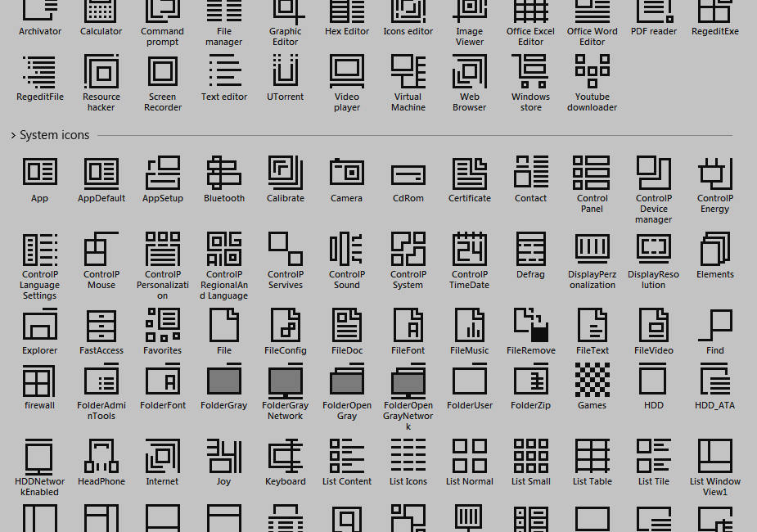This screenshot has height=532, width=757.
Task: Select the Games checkered icon
Action: (592, 381)
